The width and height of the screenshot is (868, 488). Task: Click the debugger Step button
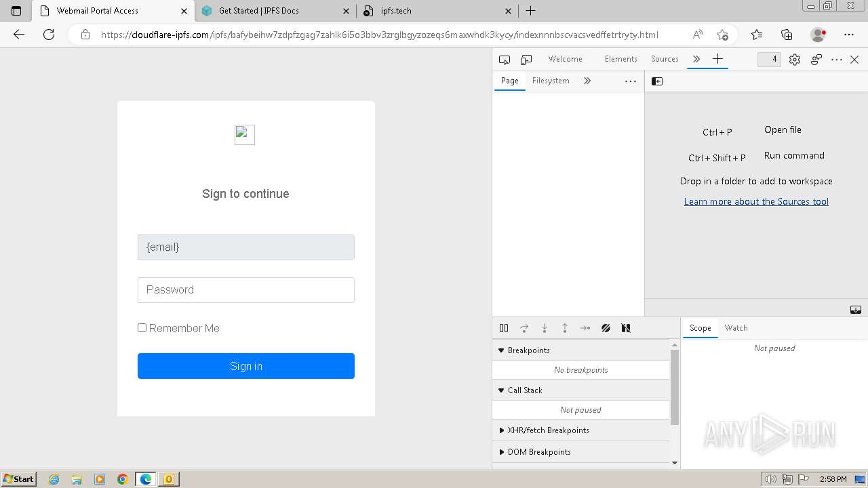click(585, 328)
